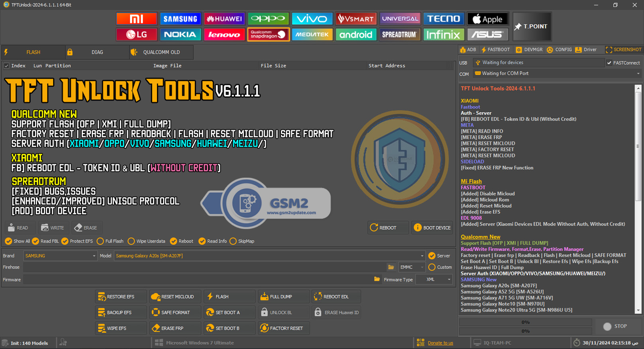Start the FULL DUMP operation

pos(284,297)
